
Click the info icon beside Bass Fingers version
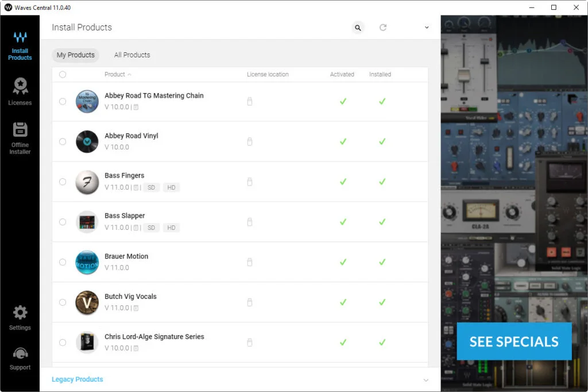[x=136, y=187]
